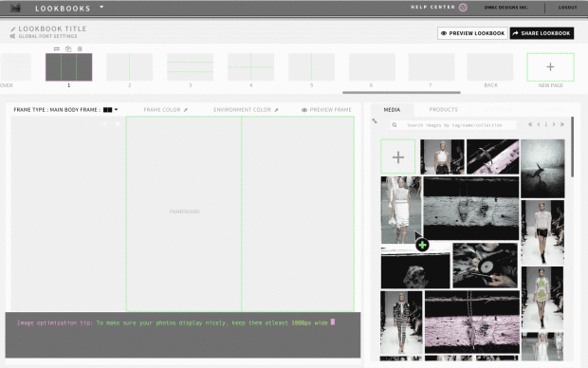The width and height of the screenshot is (588, 368).
Task: Select the page 5 thumbnail
Action: (x=311, y=66)
